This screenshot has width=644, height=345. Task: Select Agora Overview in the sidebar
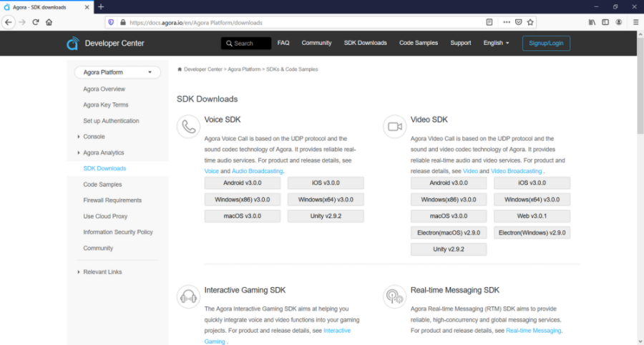104,89
